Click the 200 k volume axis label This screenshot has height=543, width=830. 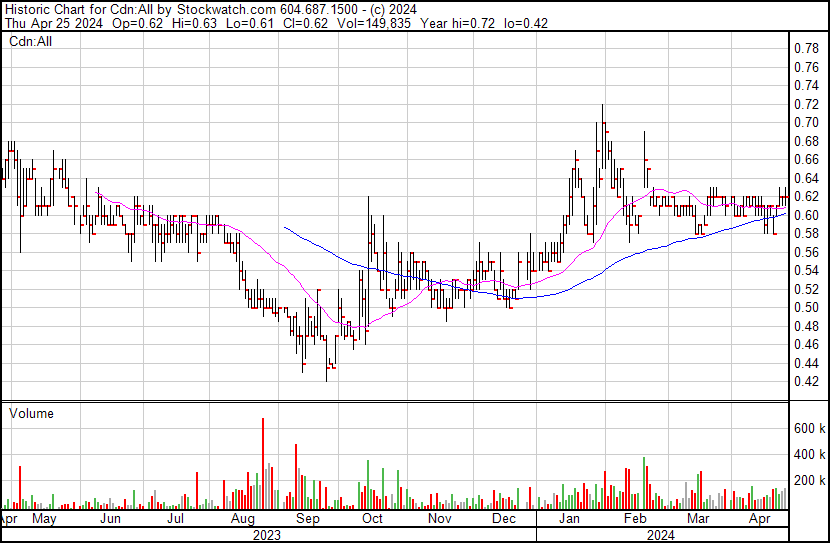(x=809, y=481)
